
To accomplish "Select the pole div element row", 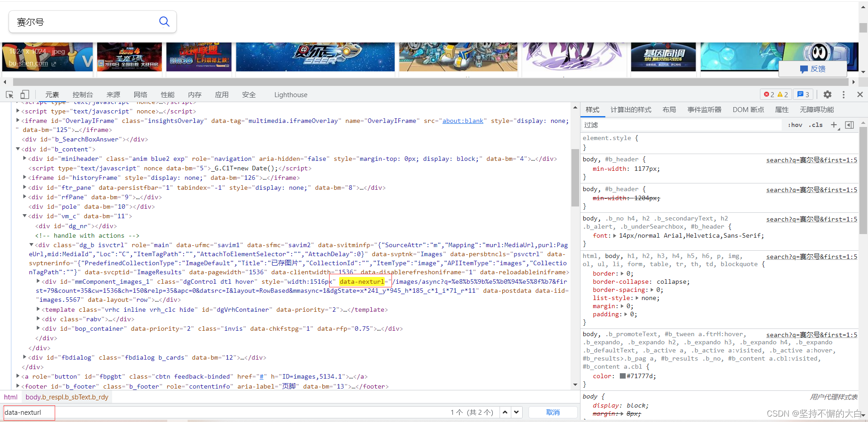I will pyautogui.click(x=92, y=206).
